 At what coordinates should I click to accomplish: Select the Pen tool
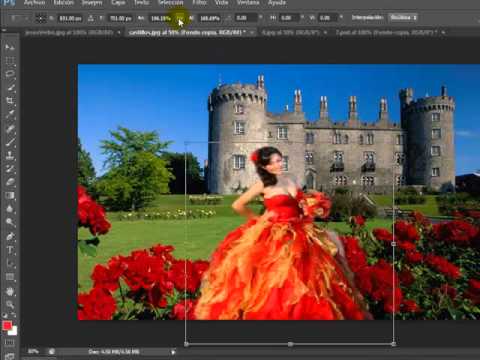coord(10,236)
